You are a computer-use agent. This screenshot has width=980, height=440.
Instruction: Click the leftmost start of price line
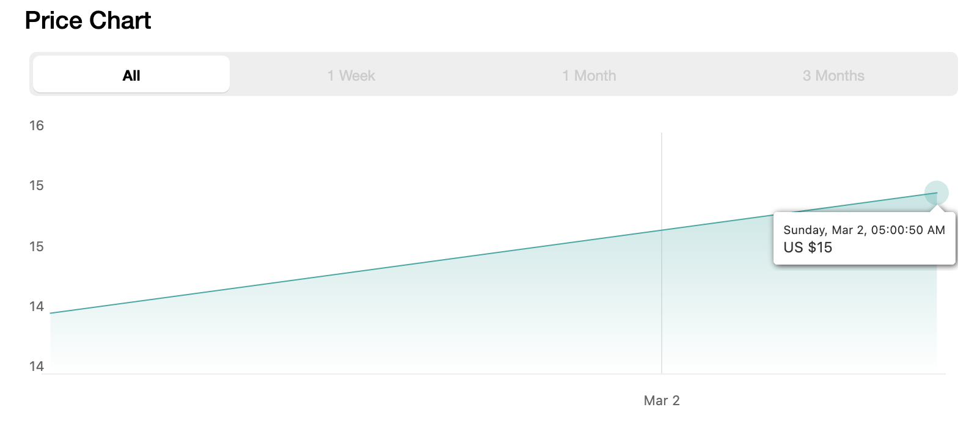pos(51,313)
